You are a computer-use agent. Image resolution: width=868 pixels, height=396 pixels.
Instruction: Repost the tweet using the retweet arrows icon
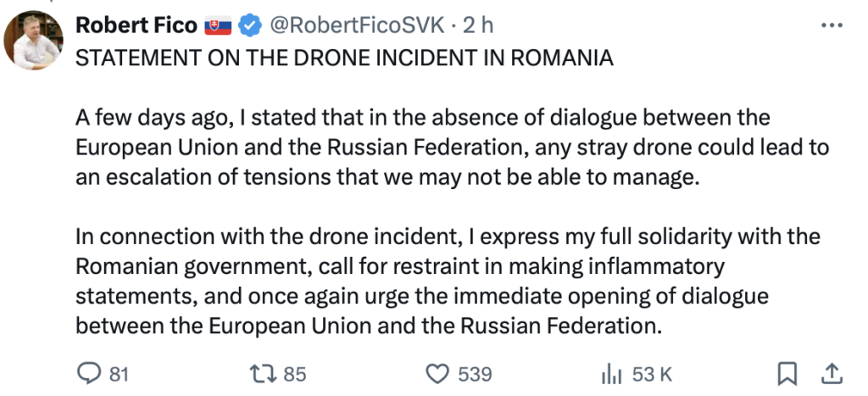tap(264, 374)
